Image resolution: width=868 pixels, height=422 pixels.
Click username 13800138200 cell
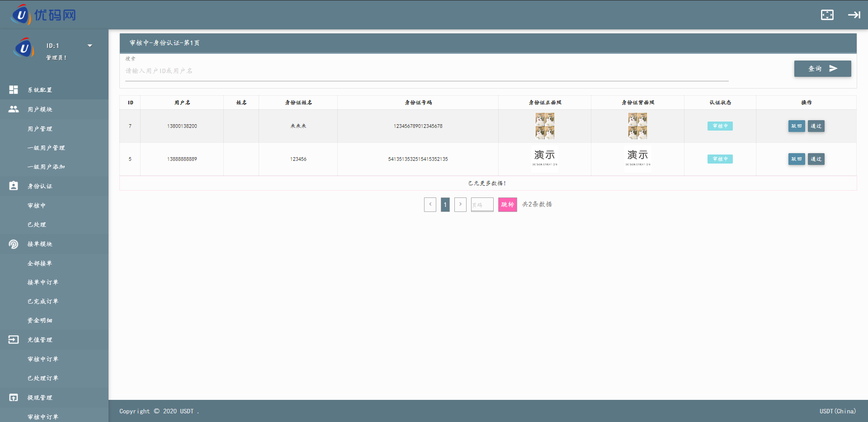coord(182,126)
